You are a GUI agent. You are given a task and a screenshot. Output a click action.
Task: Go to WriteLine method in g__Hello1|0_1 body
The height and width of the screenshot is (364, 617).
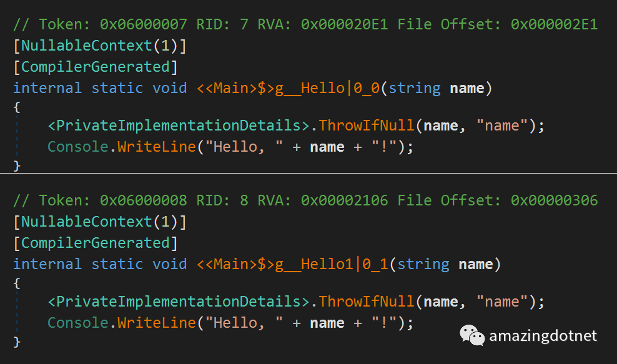tap(157, 323)
